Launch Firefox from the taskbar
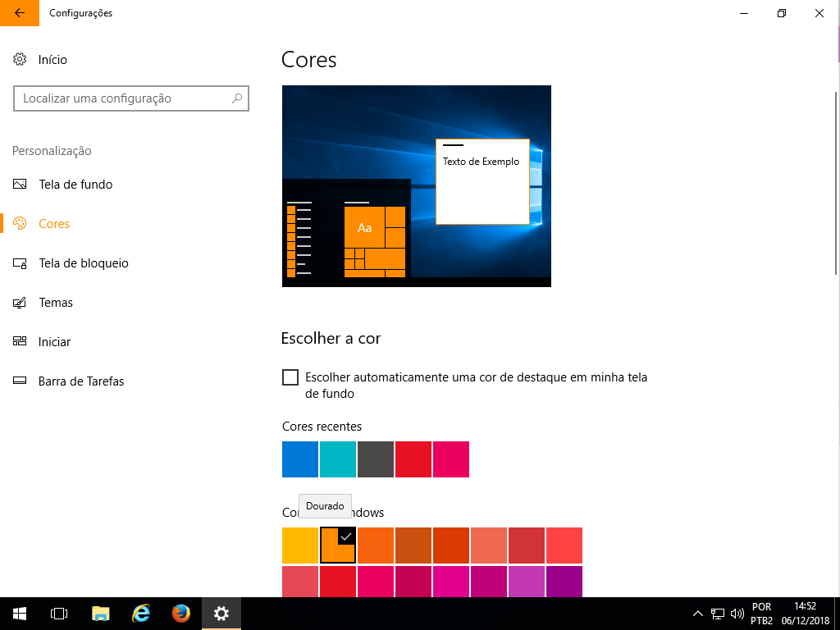Image resolution: width=840 pixels, height=630 pixels. click(181, 613)
